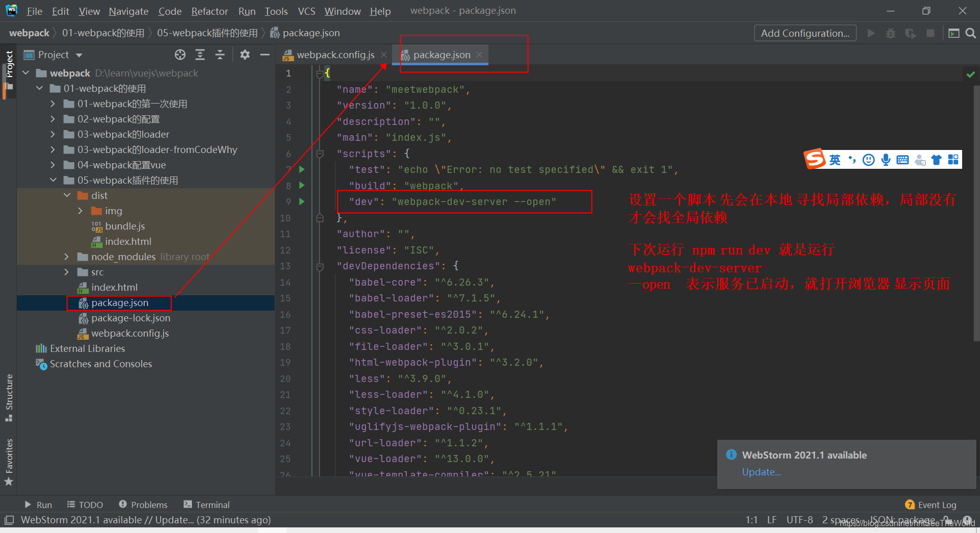The width and height of the screenshot is (980, 533).
Task: Click the editor vertical scrollbar
Action: point(976,213)
